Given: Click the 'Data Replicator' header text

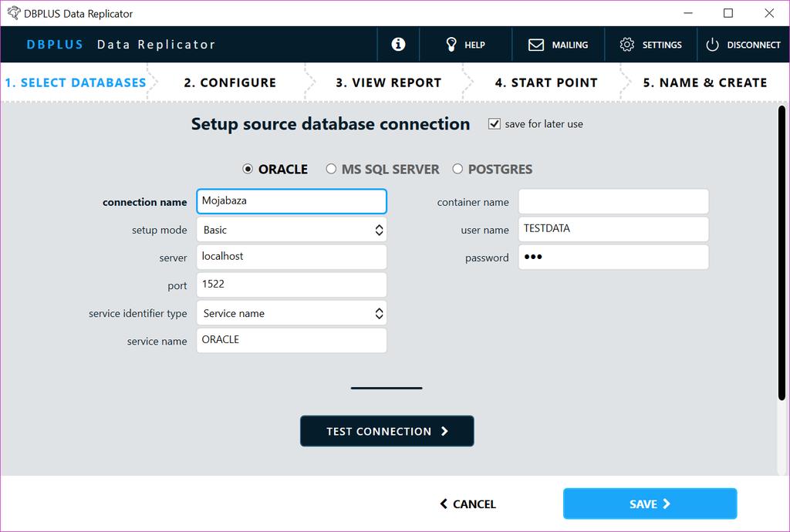Looking at the screenshot, I should pos(156,44).
